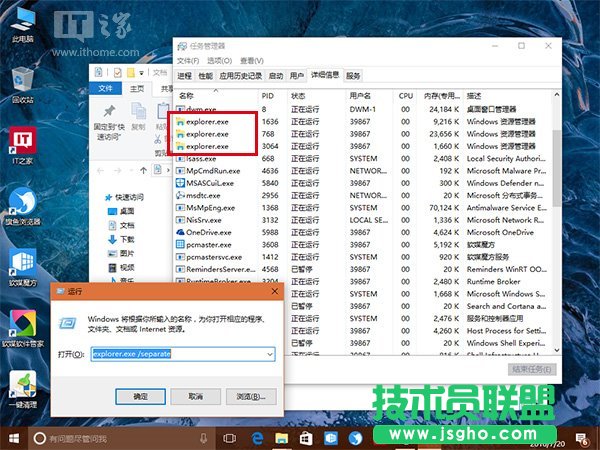The image size is (600, 450).
Task: Switch to the 进程 tab
Action: pyautogui.click(x=184, y=76)
